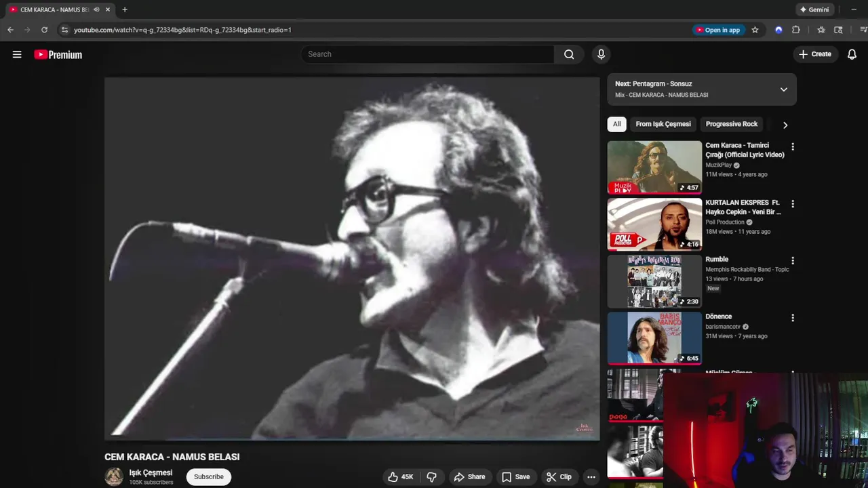Open a new browser tab
The height and width of the screenshot is (488, 868).
(125, 9)
